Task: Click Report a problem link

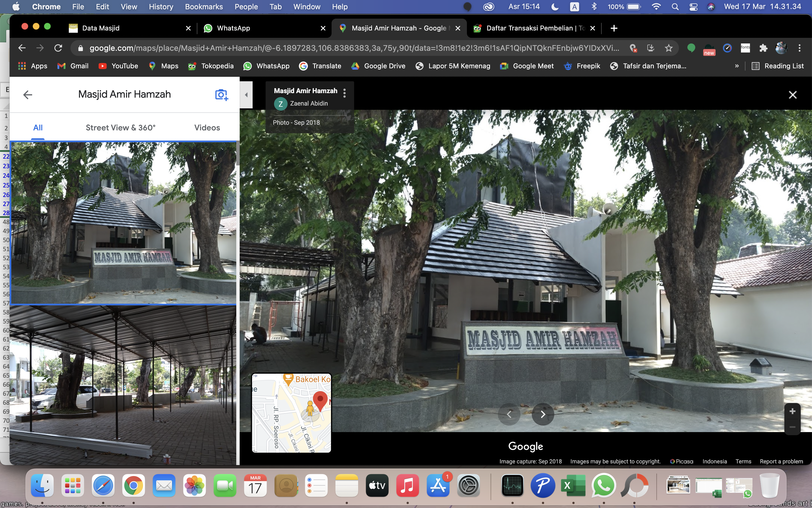Action: 781,461
